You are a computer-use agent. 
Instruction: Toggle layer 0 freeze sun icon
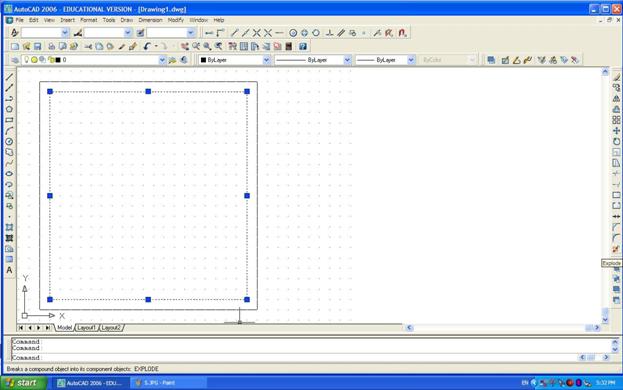coord(34,60)
